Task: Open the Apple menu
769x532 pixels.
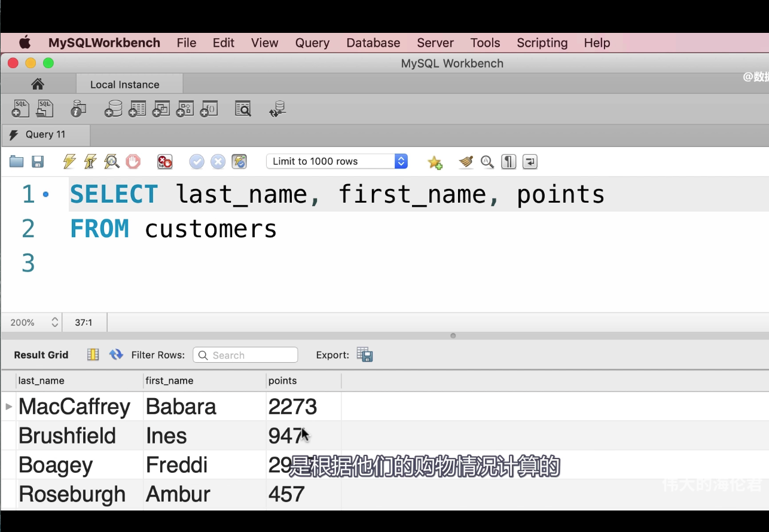Action: click(25, 42)
